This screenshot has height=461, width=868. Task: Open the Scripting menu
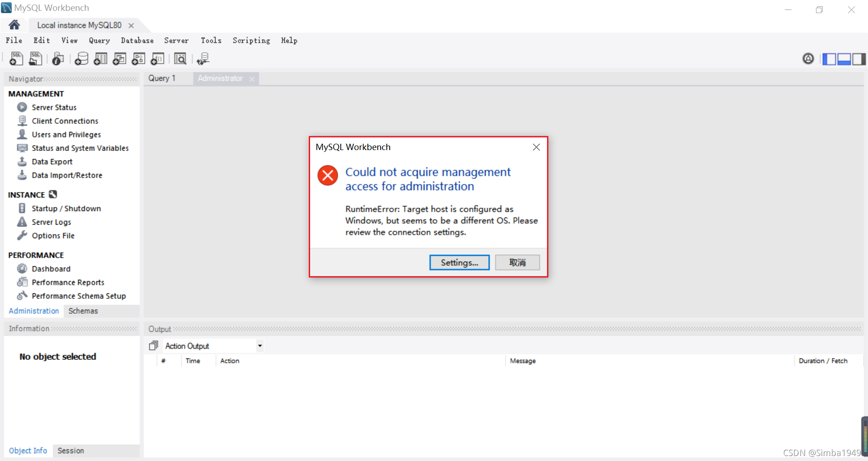tap(251, 40)
